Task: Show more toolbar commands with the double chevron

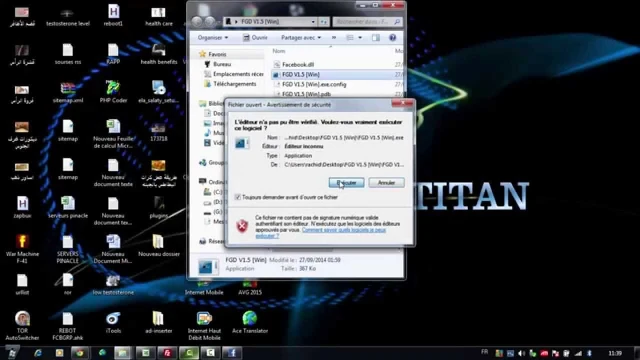Action: (334, 38)
